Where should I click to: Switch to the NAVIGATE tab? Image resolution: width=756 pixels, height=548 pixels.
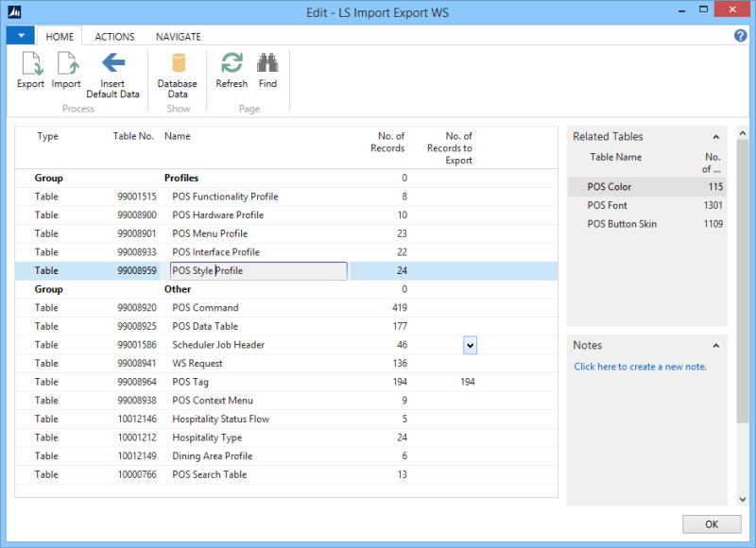click(178, 37)
